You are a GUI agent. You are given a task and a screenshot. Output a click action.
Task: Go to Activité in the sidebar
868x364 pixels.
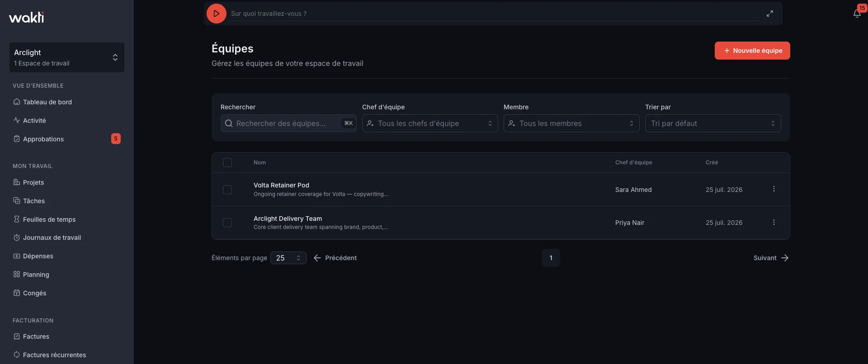[x=67, y=121]
